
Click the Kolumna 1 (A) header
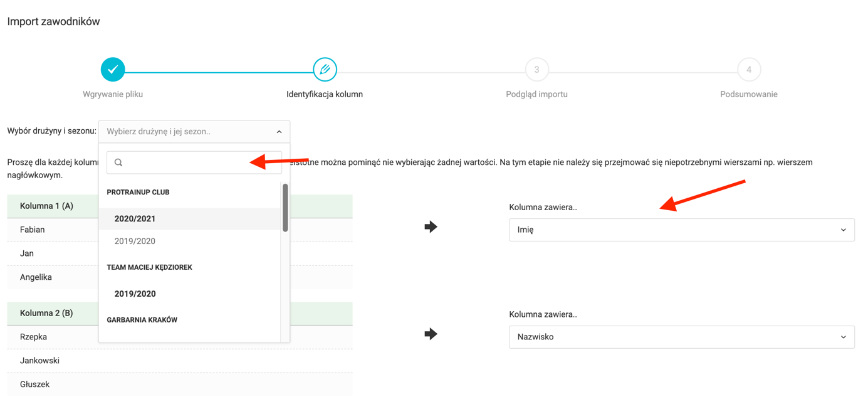click(47, 206)
